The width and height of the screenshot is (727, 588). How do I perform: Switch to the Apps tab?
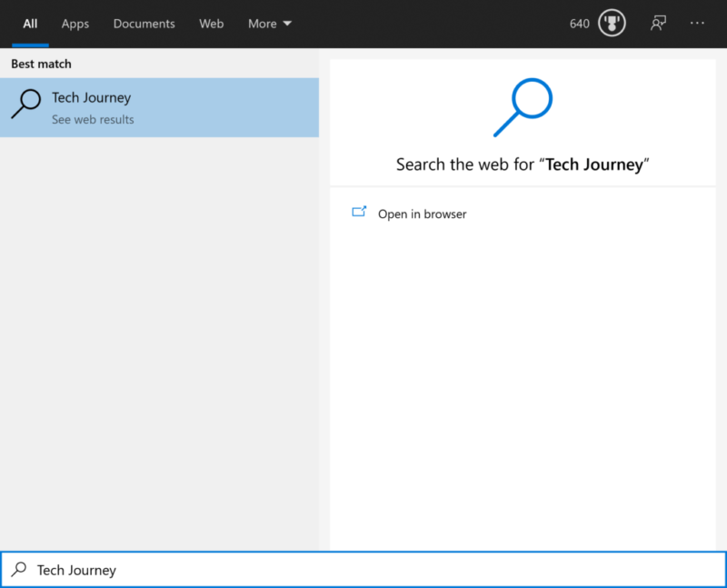tap(75, 24)
